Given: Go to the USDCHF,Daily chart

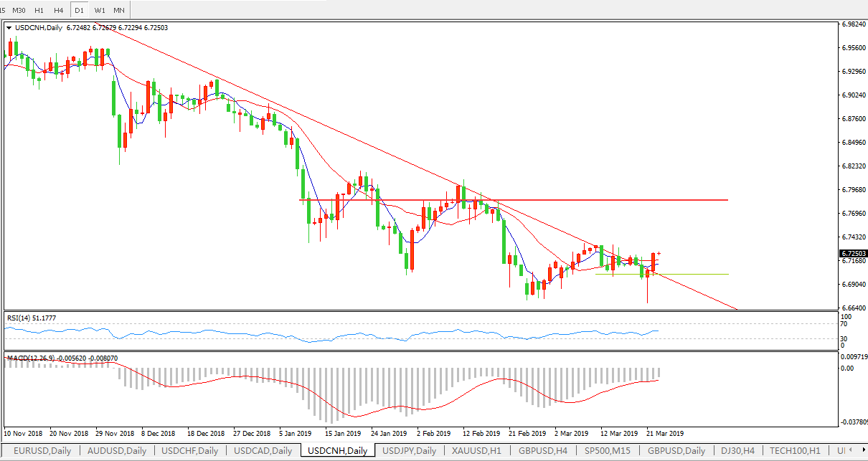Looking at the screenshot, I should [190, 451].
